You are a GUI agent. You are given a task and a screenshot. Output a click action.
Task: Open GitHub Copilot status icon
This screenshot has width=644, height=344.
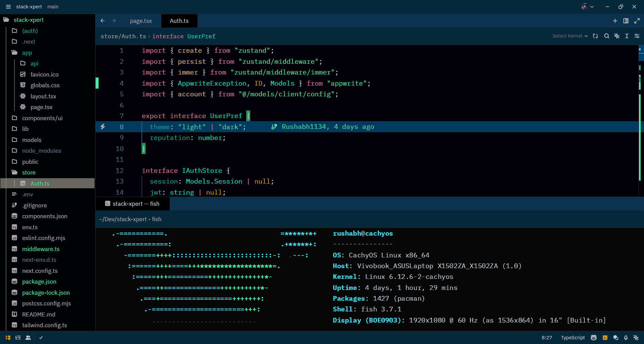point(594,338)
